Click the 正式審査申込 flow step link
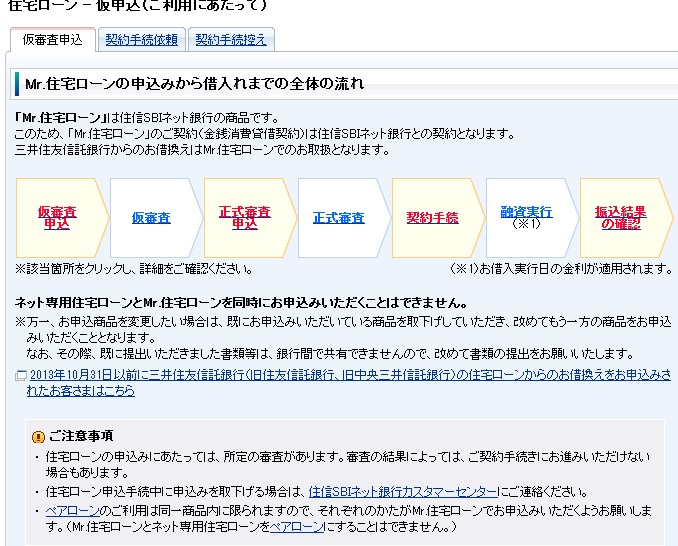This screenshot has width=678, height=546. (x=245, y=217)
